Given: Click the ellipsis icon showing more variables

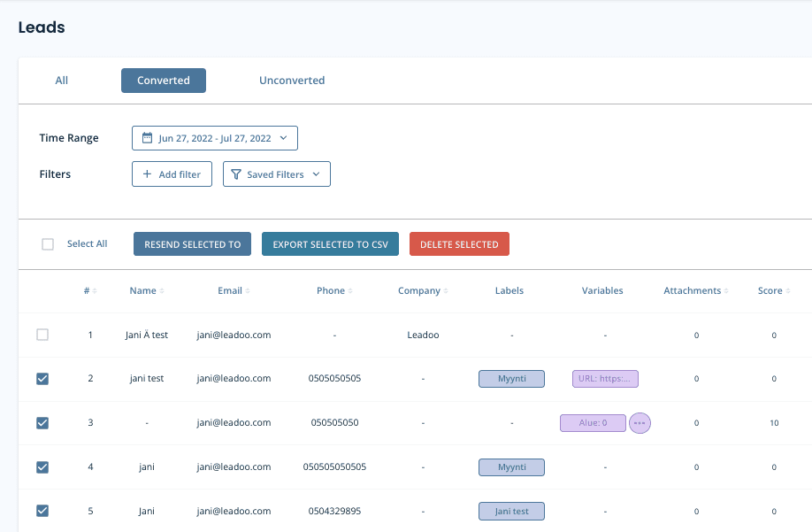Looking at the screenshot, I should coord(640,423).
